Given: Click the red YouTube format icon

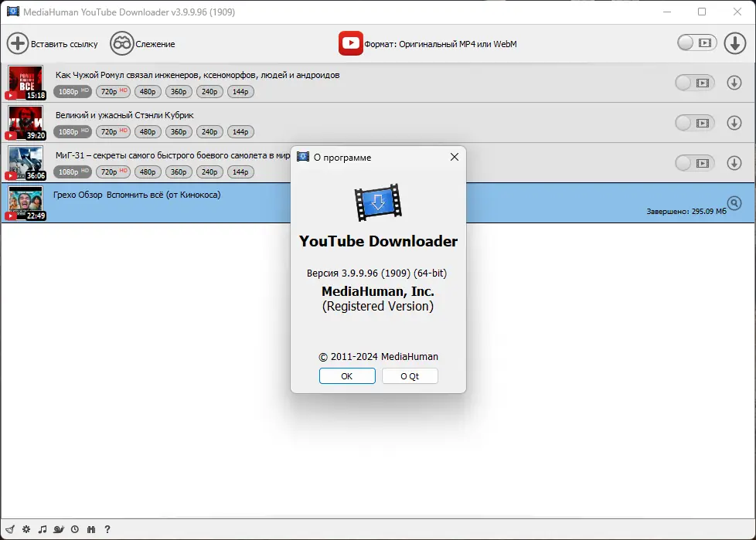Looking at the screenshot, I should (350, 43).
